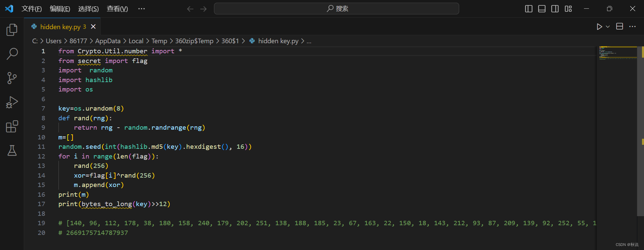Restore down the VS Code window

click(609, 9)
